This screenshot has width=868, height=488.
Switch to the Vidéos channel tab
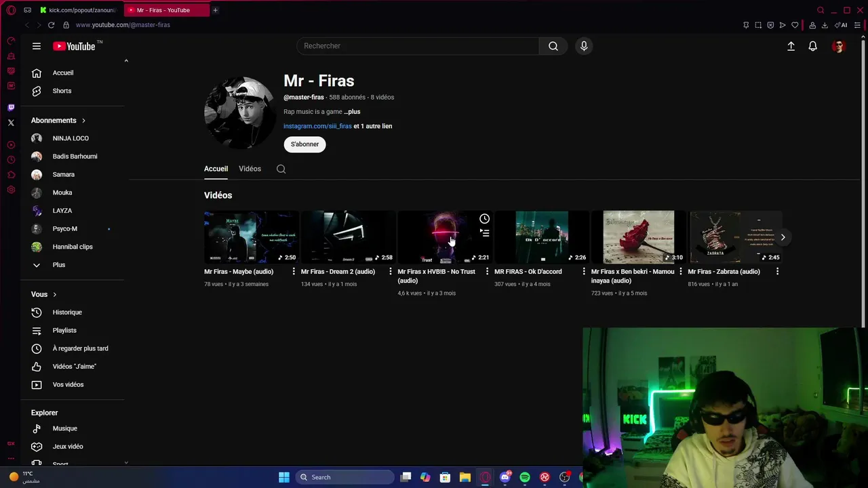point(250,169)
